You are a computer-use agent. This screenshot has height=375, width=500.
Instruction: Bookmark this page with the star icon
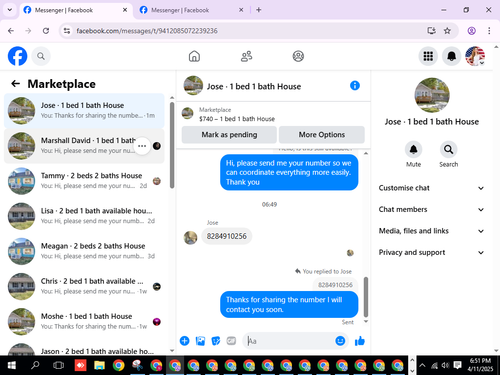coord(447,31)
